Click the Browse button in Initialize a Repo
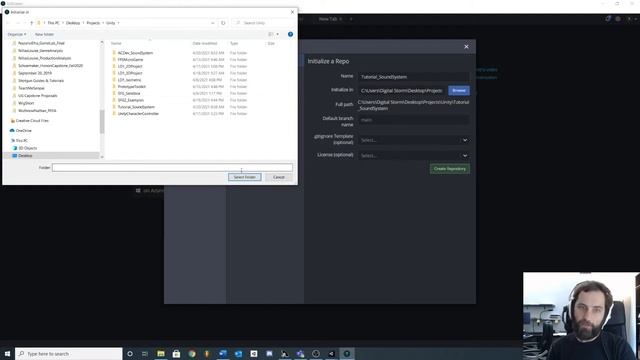Viewport: 640px width, 360px height. pyautogui.click(x=459, y=90)
